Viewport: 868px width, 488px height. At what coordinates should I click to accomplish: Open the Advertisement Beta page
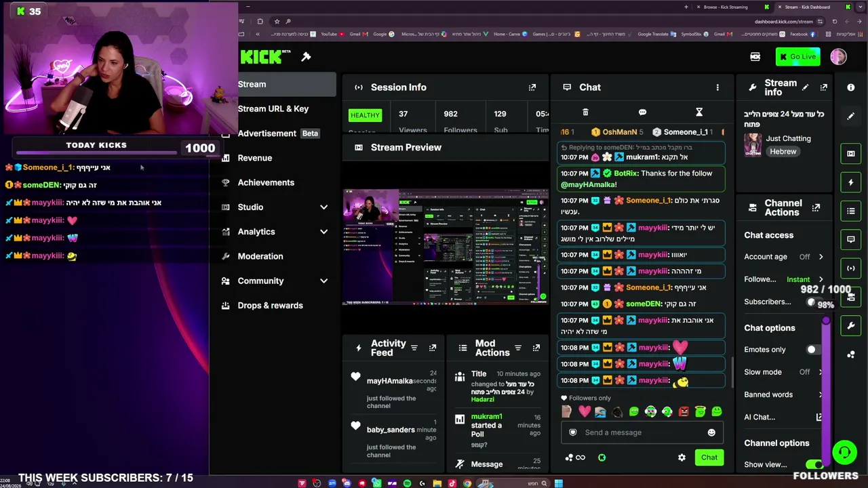tap(278, 134)
